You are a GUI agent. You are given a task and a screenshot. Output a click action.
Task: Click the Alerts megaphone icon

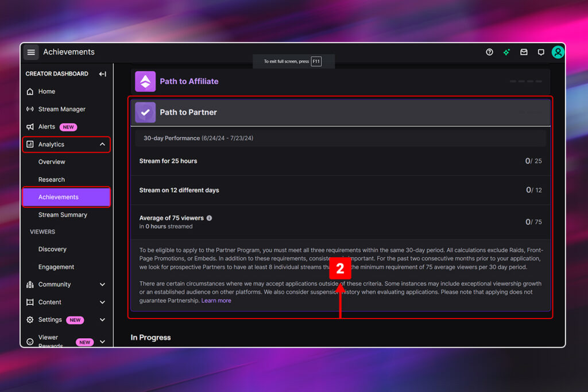[x=30, y=127]
